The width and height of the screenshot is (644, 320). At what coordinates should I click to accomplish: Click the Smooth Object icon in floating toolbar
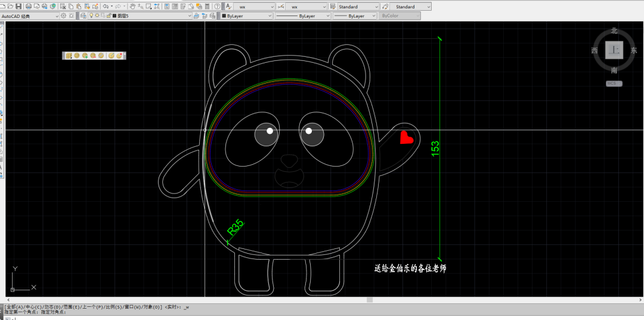click(76, 56)
